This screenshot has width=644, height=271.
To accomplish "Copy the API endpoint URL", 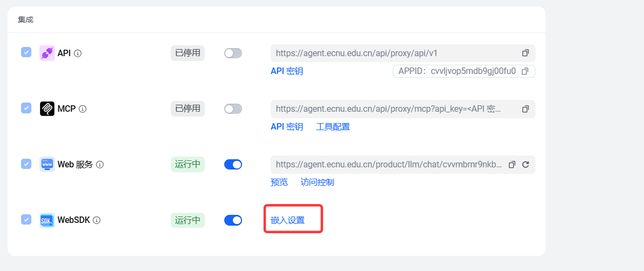I will pos(525,53).
